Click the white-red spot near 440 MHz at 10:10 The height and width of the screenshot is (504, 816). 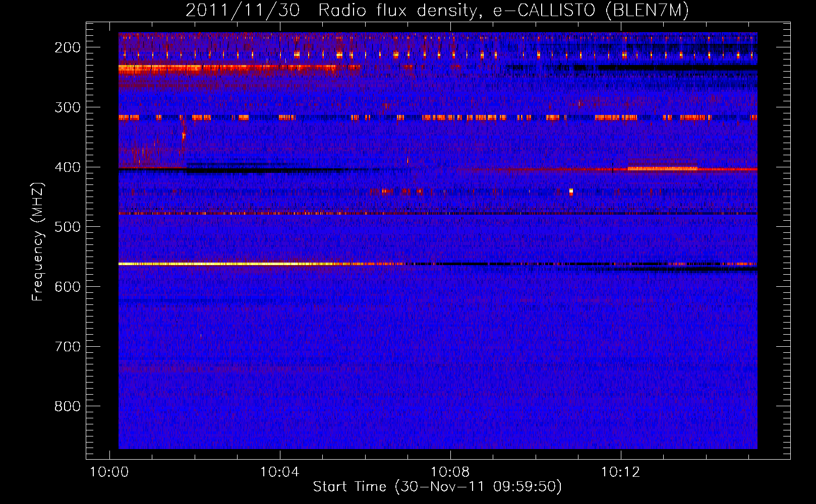(571, 192)
